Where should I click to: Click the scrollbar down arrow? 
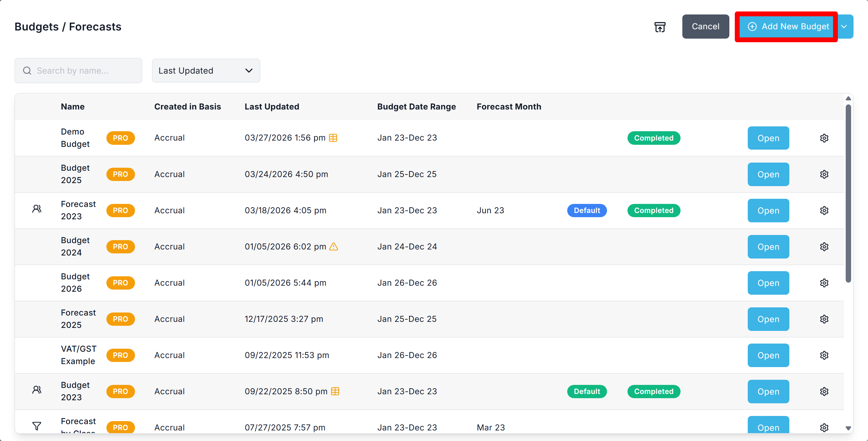pos(848,428)
